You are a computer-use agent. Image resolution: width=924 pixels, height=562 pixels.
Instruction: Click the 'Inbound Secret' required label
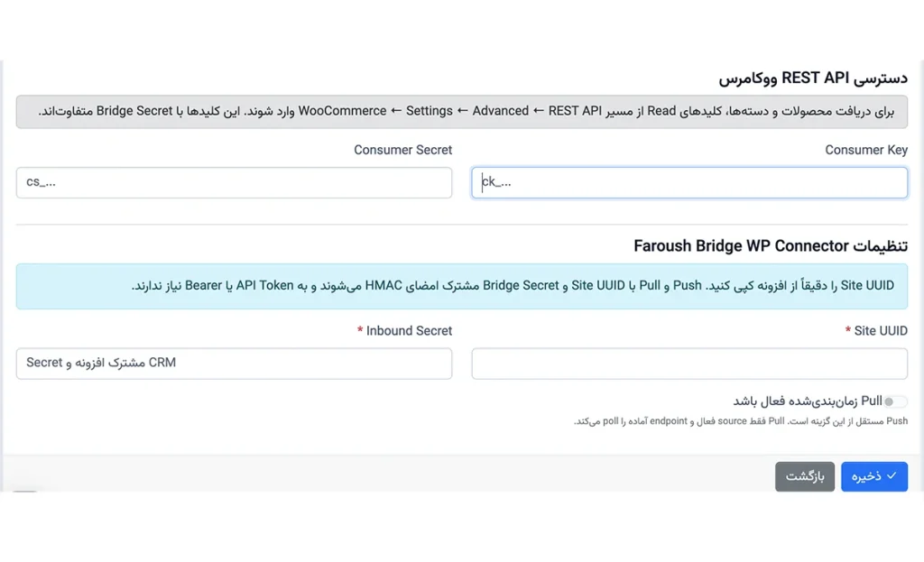pyautogui.click(x=404, y=331)
